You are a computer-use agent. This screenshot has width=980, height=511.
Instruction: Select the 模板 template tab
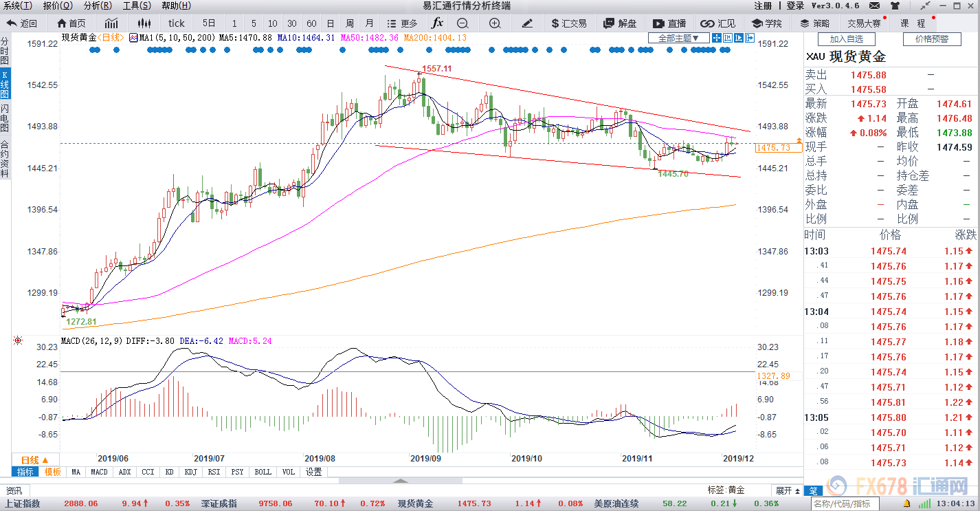click(x=53, y=472)
